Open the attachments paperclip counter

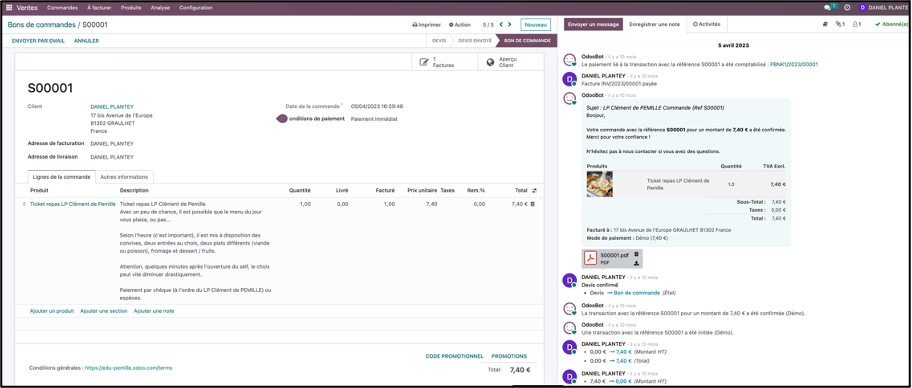coord(839,24)
